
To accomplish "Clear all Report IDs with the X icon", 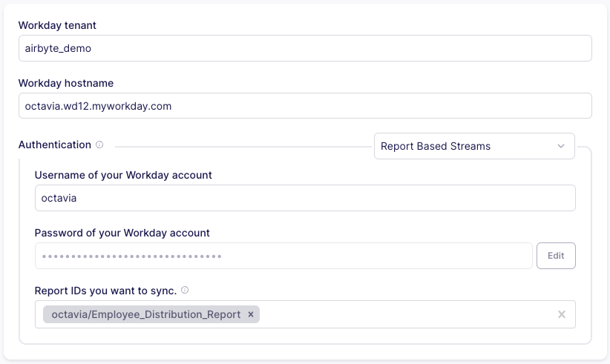I will (562, 314).
